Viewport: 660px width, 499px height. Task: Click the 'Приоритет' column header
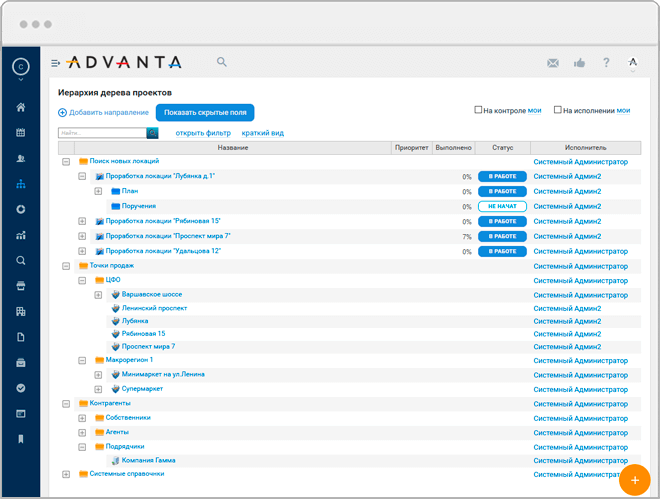412,148
